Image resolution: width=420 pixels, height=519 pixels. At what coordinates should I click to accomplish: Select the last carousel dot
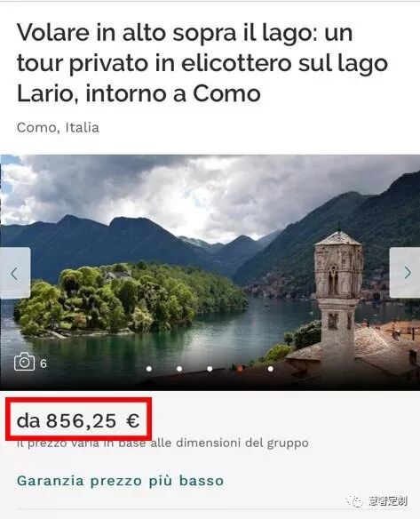[x=271, y=369]
